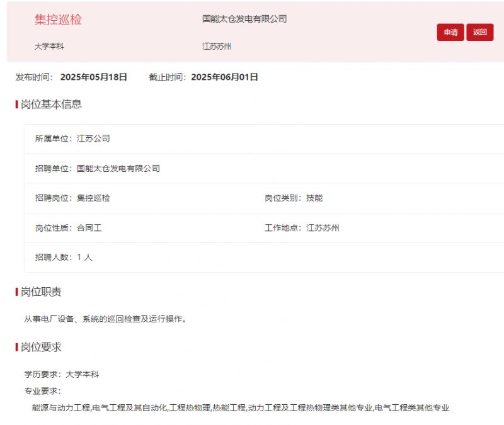Click the 岗位类别：技能 table cell
The image size is (504, 425).
pyautogui.click(x=294, y=198)
